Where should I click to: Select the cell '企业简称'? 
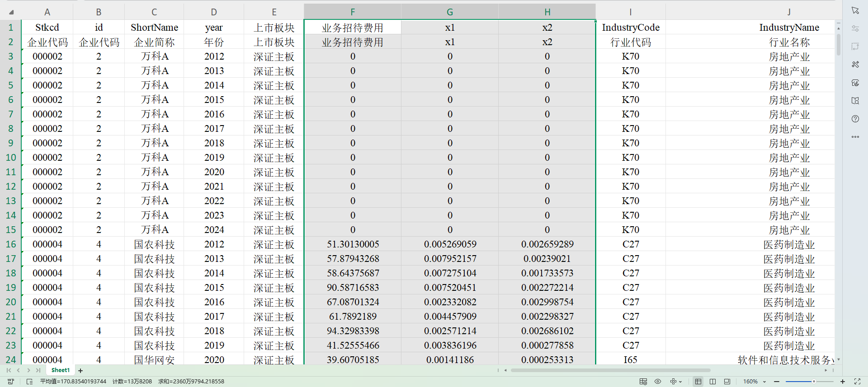pyautogui.click(x=154, y=42)
